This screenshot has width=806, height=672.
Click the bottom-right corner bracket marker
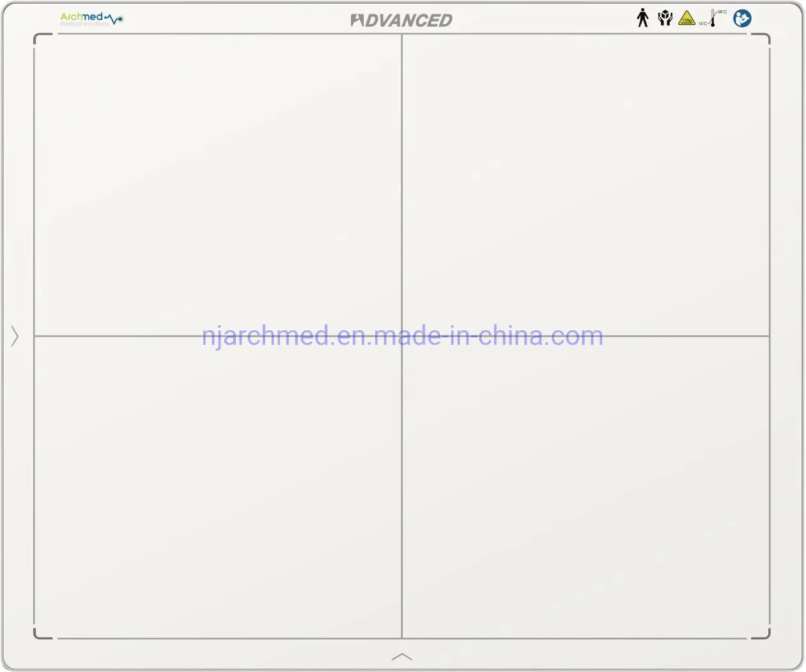pos(766,634)
